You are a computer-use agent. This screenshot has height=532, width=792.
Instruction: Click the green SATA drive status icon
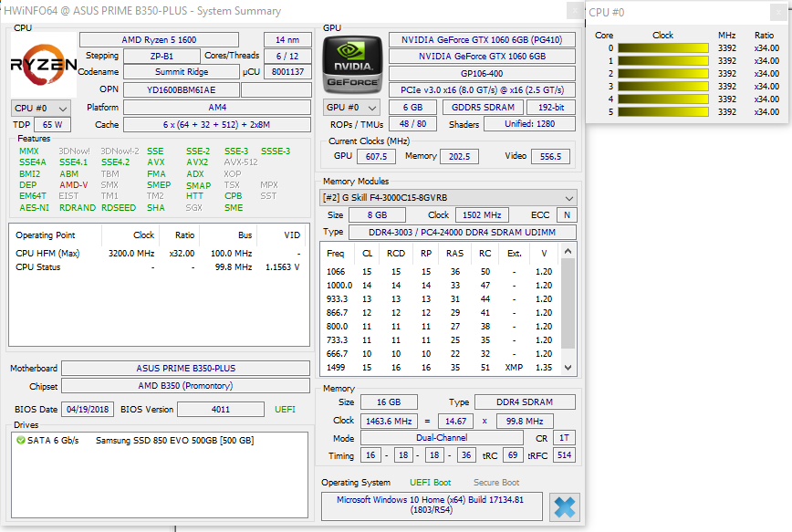click(x=21, y=440)
